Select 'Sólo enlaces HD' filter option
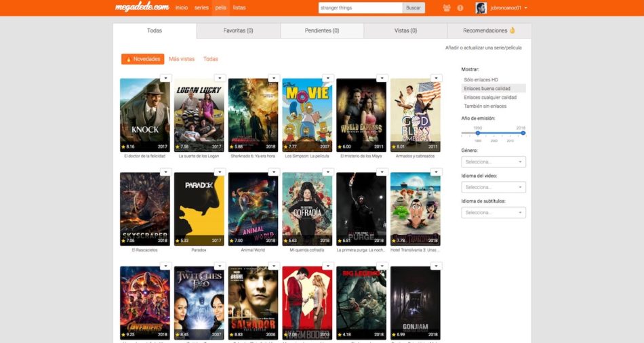Screen dimensions: 644x343 [480, 80]
